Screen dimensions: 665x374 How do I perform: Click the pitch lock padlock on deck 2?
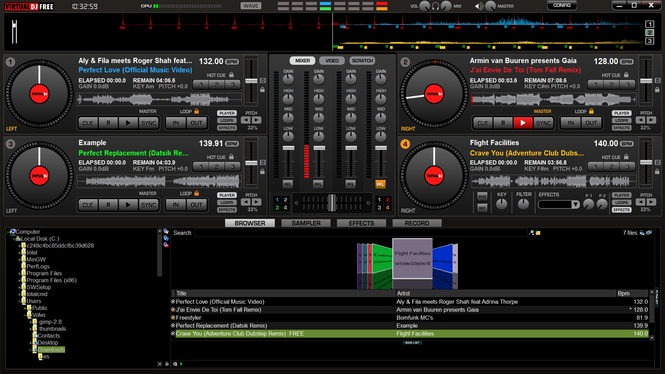pyautogui.click(x=657, y=89)
